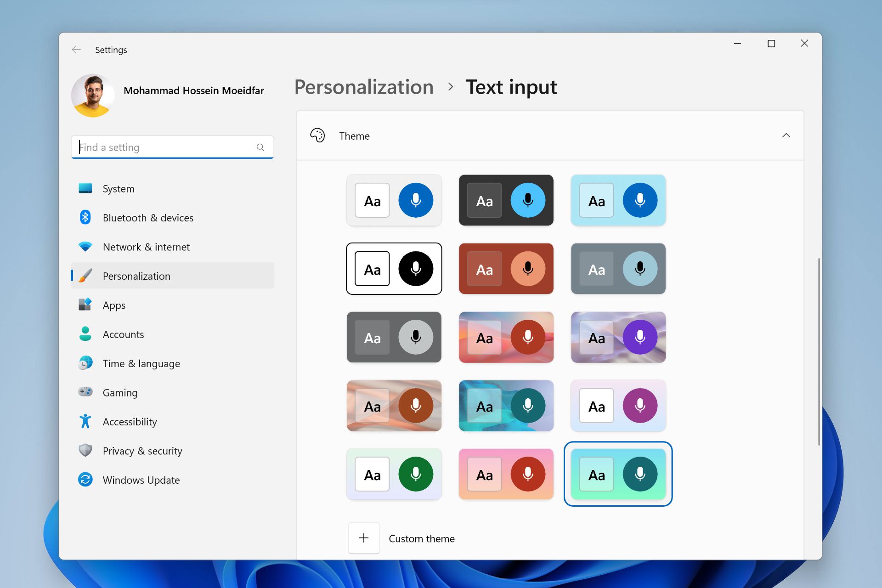Viewport: 882px width, 588px height.
Task: Select the pink wallpaper theme with red mic
Action: point(506,337)
